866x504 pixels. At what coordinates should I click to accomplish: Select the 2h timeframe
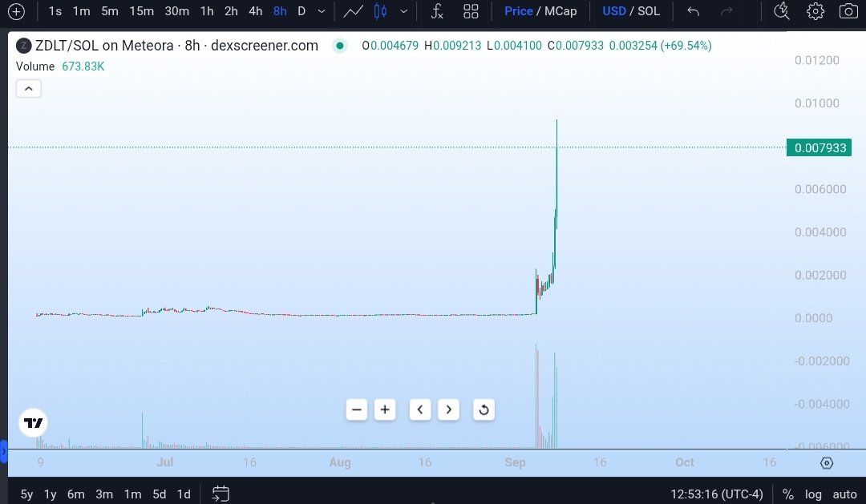[x=231, y=11]
